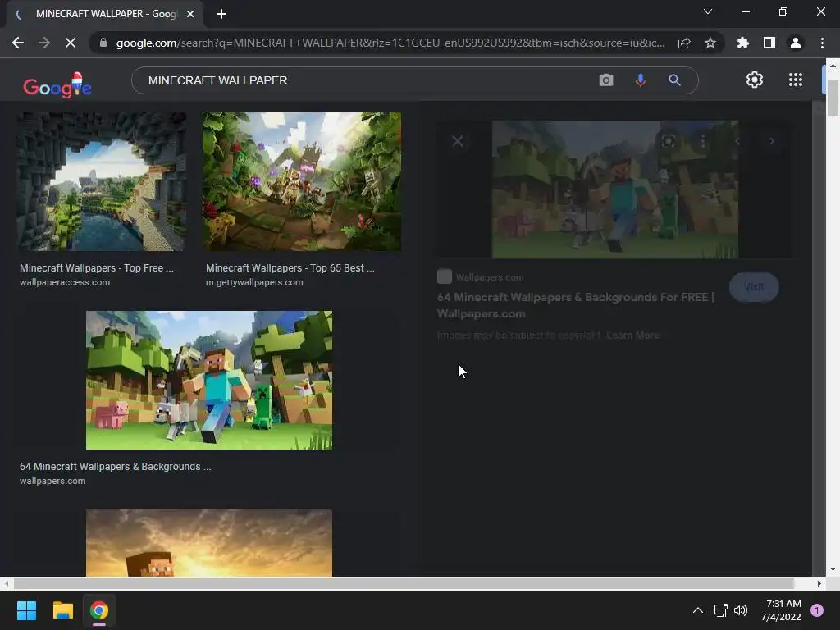
Task: Open the Windows Start menu
Action: pyautogui.click(x=26, y=610)
